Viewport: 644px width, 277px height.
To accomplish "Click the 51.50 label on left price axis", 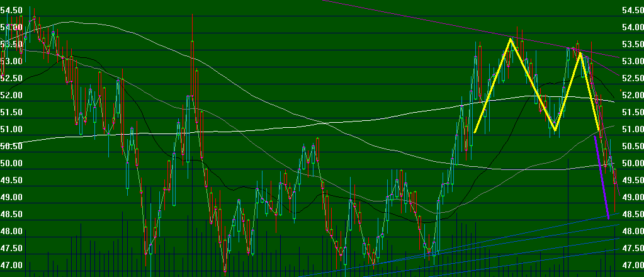I will [x=11, y=112].
